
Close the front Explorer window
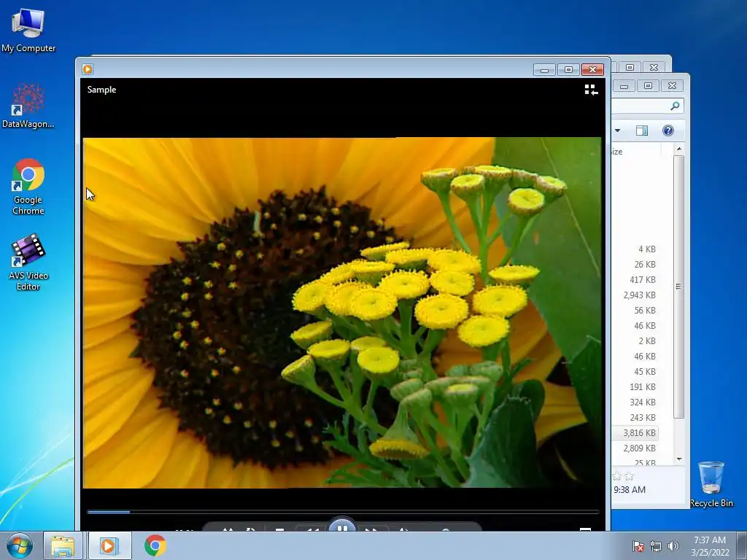click(x=672, y=86)
